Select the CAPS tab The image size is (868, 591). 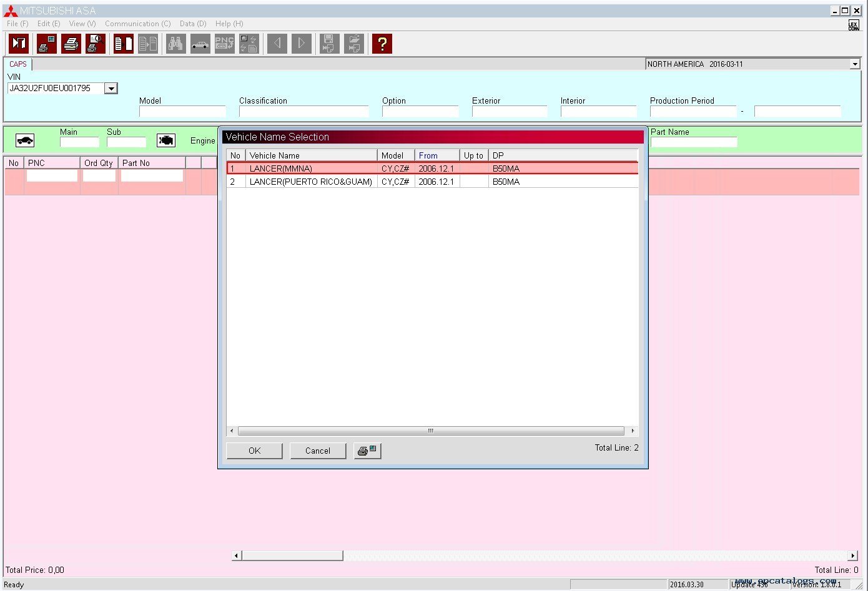tap(18, 64)
